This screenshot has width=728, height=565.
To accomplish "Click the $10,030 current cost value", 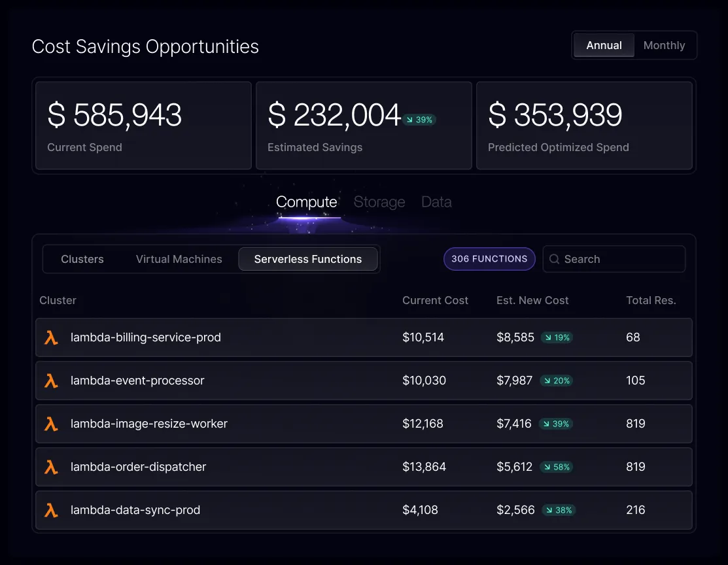I will point(424,381).
